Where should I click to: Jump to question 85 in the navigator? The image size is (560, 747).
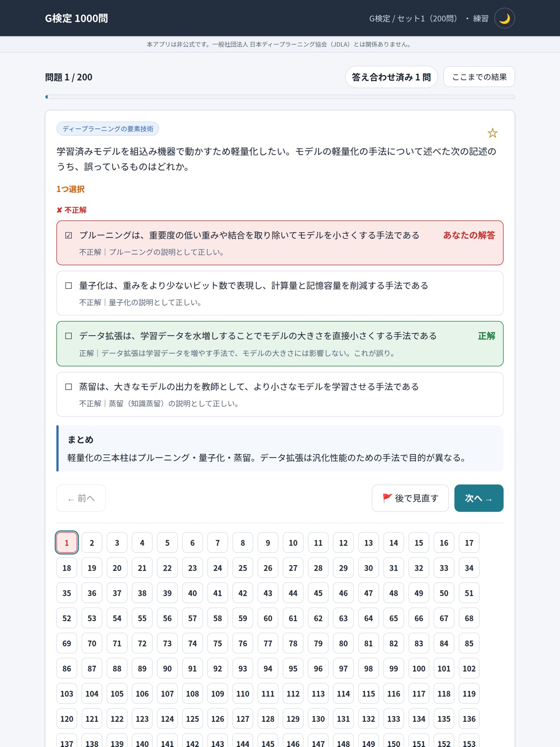pyautogui.click(x=469, y=643)
